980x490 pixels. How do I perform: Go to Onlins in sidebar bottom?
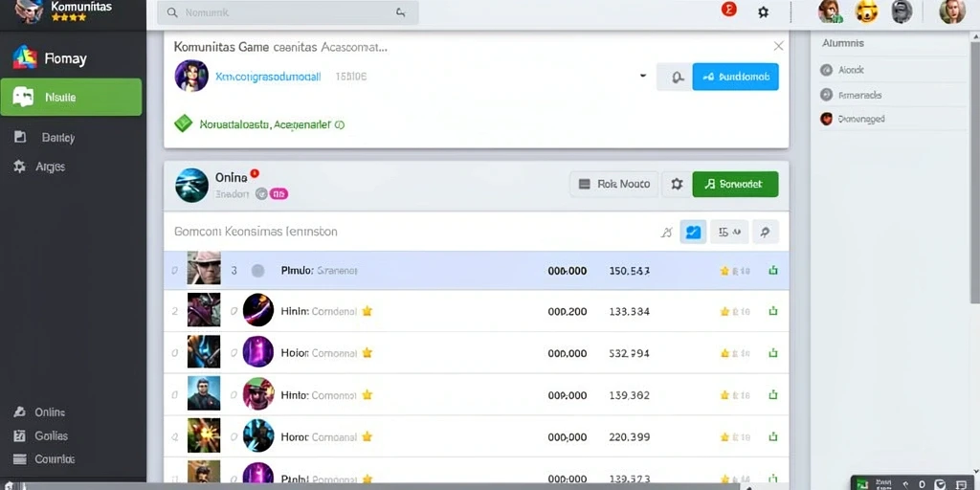[39, 412]
